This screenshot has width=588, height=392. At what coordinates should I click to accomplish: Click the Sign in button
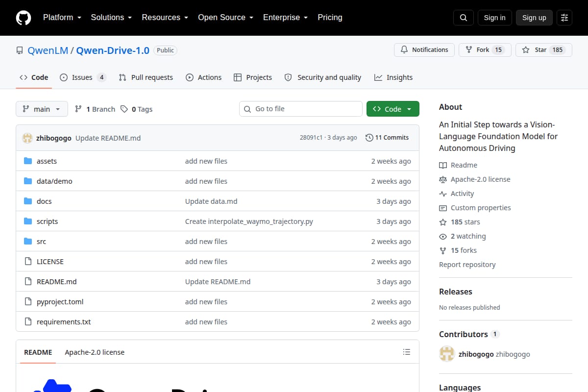[494, 18]
